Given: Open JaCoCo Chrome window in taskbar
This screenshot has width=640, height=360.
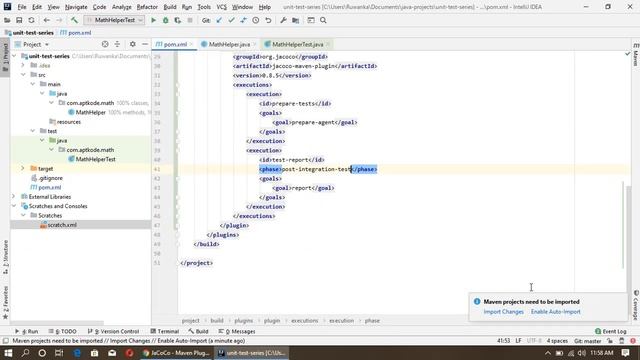Looking at the screenshot, I should click(x=176, y=353).
